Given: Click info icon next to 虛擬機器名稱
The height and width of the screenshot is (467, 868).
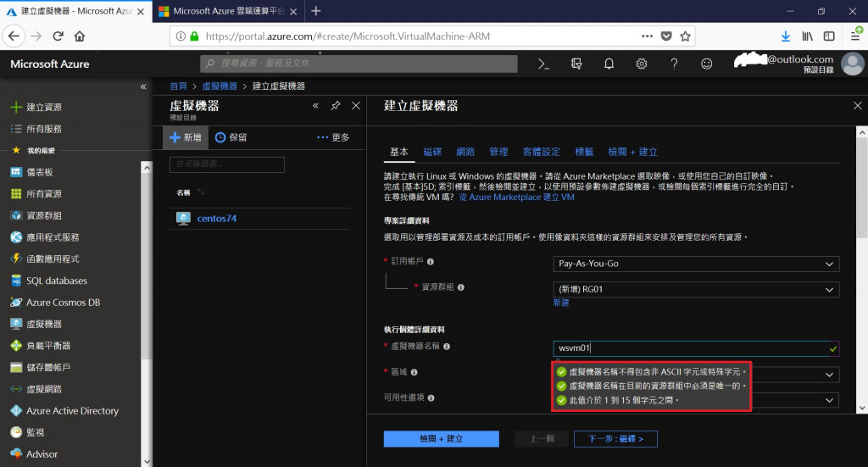Looking at the screenshot, I should (x=446, y=347).
